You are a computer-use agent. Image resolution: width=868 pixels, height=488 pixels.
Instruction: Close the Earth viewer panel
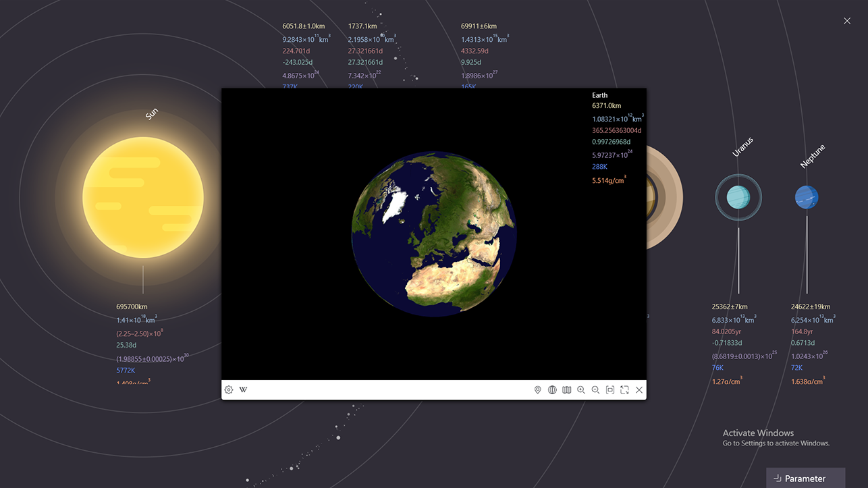coord(639,389)
